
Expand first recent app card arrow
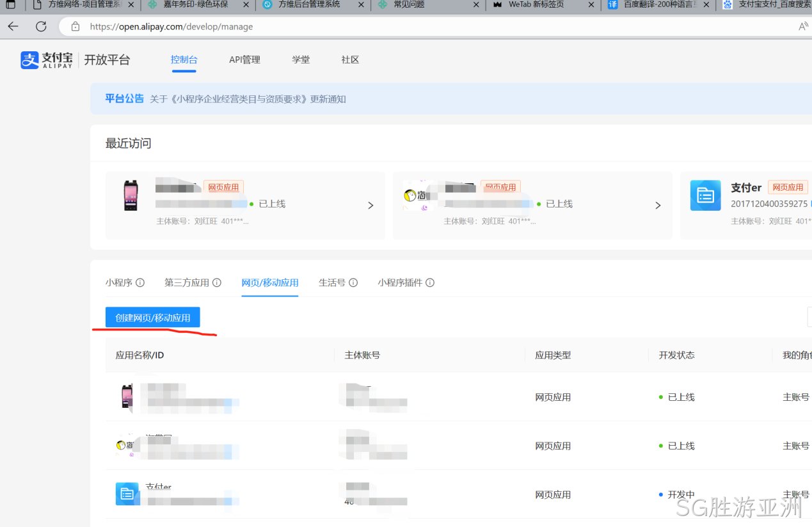pyautogui.click(x=370, y=206)
